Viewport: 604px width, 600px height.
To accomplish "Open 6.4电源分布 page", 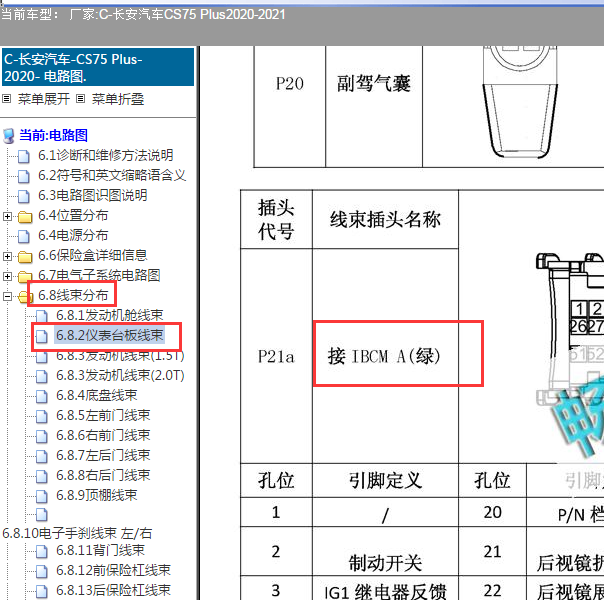I will coord(73,235).
